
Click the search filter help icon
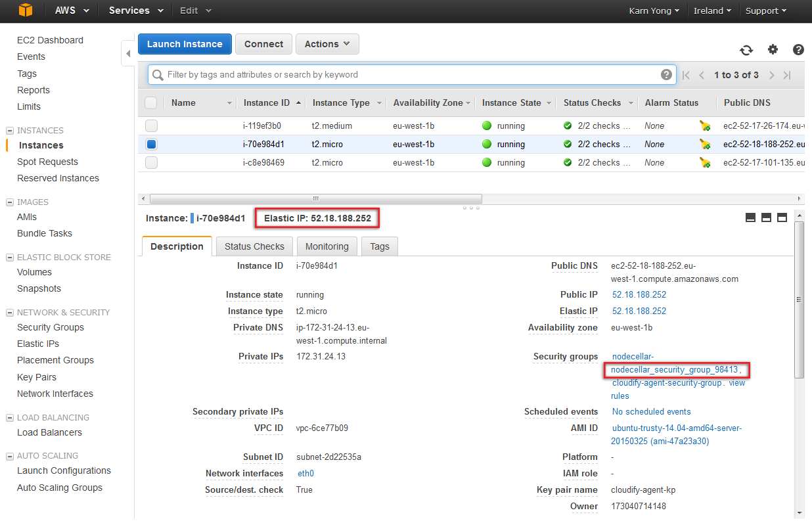(666, 75)
